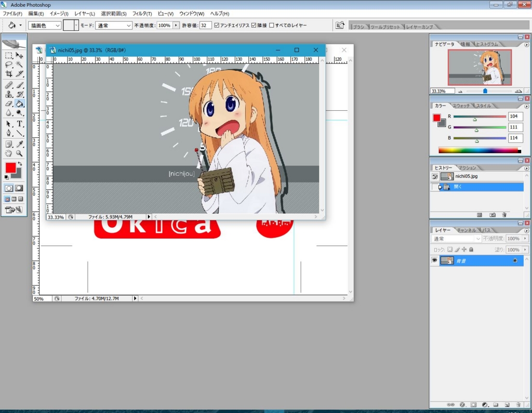532x413 pixels.
Task: Select the Crop tool
Action: click(x=9, y=74)
